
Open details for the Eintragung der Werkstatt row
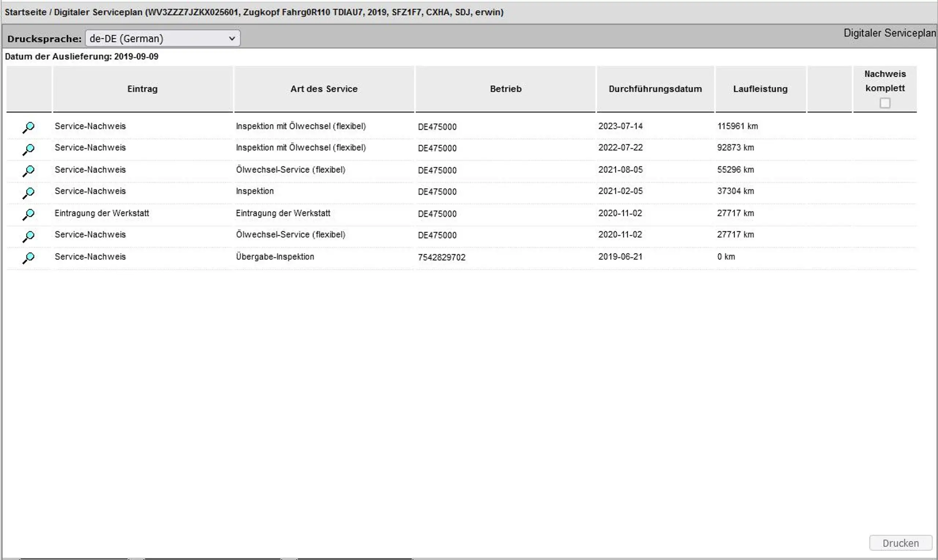click(x=28, y=214)
